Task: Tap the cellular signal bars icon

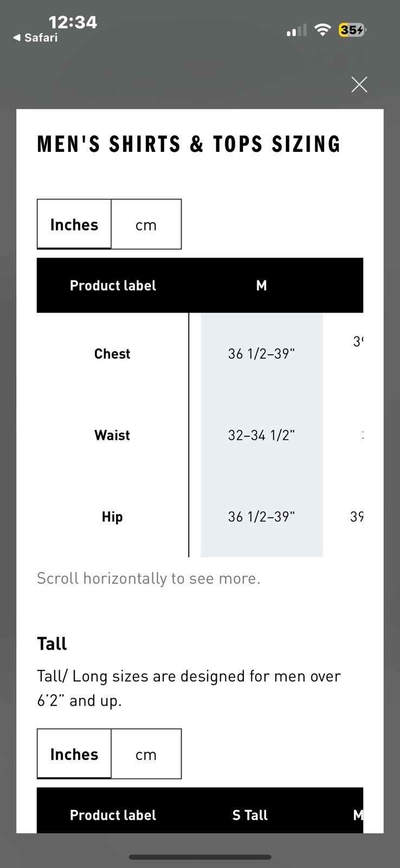Action: [296, 30]
